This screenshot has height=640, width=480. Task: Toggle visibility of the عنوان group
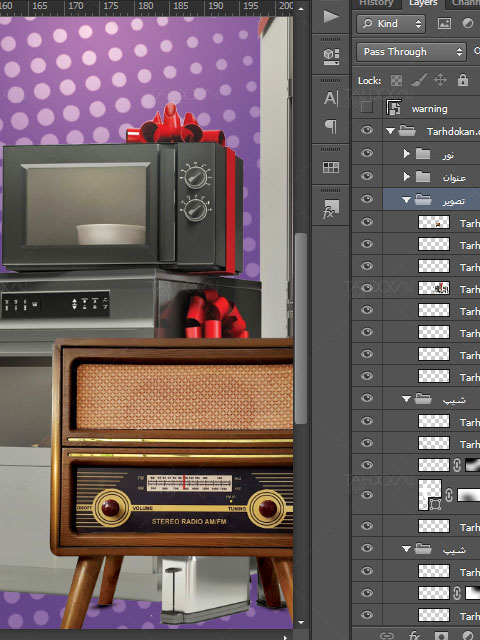[367, 176]
